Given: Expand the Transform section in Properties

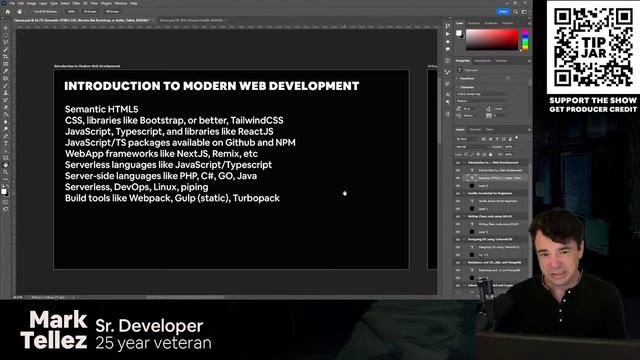Looking at the screenshot, I should click(x=457, y=78).
